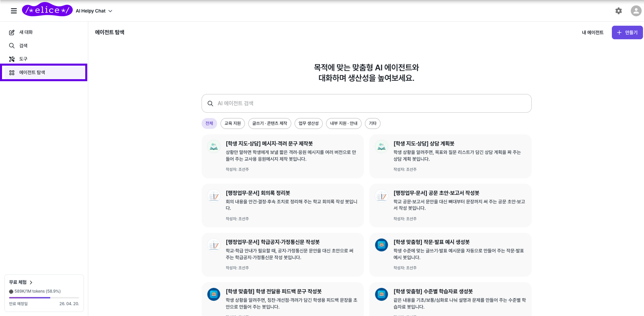Select the 새 대화 pencil icon
This screenshot has height=316, width=644.
coord(11,32)
